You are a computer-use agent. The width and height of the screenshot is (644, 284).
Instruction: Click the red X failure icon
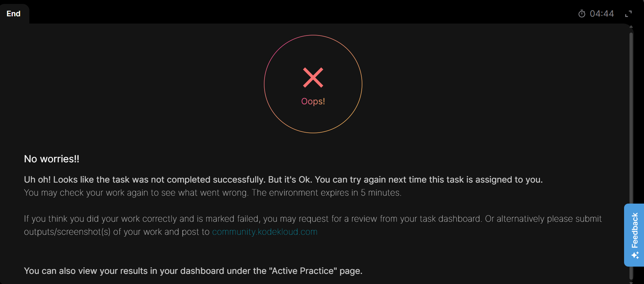(x=313, y=78)
